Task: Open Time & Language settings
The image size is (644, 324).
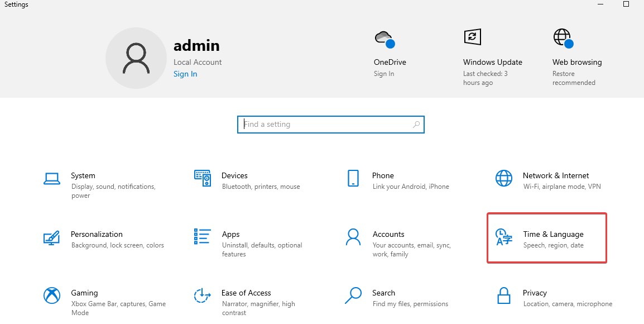Action: click(x=547, y=237)
